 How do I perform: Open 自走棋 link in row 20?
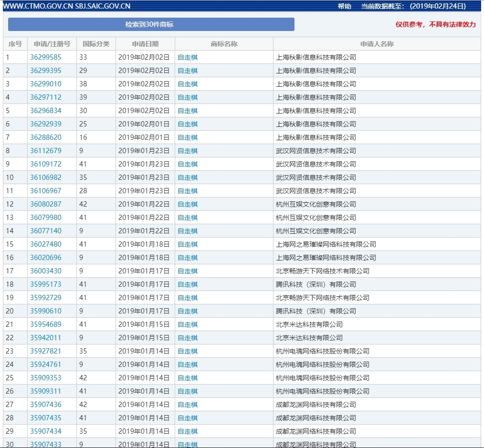click(x=188, y=311)
